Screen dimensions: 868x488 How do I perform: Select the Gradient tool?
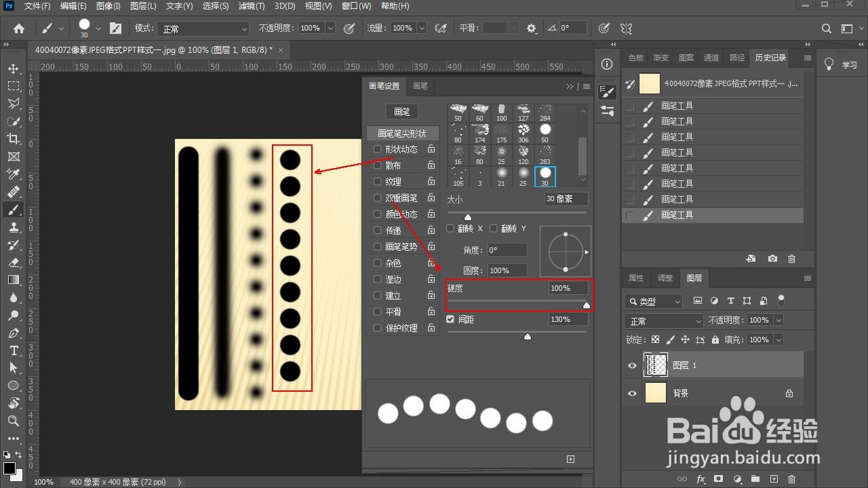tap(14, 280)
